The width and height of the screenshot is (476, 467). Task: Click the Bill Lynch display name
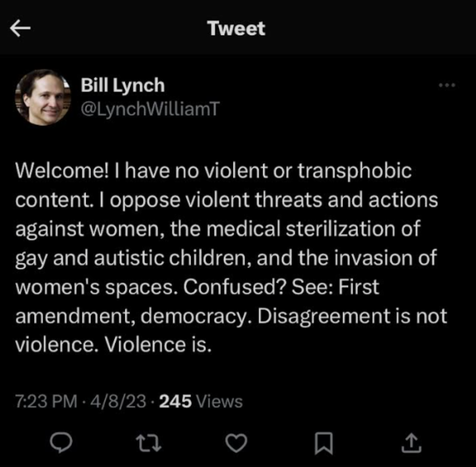tap(123, 86)
